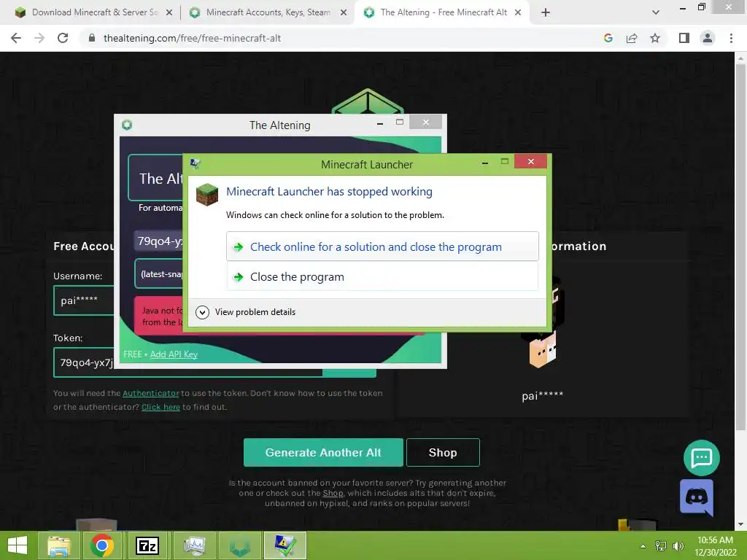Go back using browser back arrow
Screen dimensions: 747x560
pyautogui.click(x=16, y=38)
